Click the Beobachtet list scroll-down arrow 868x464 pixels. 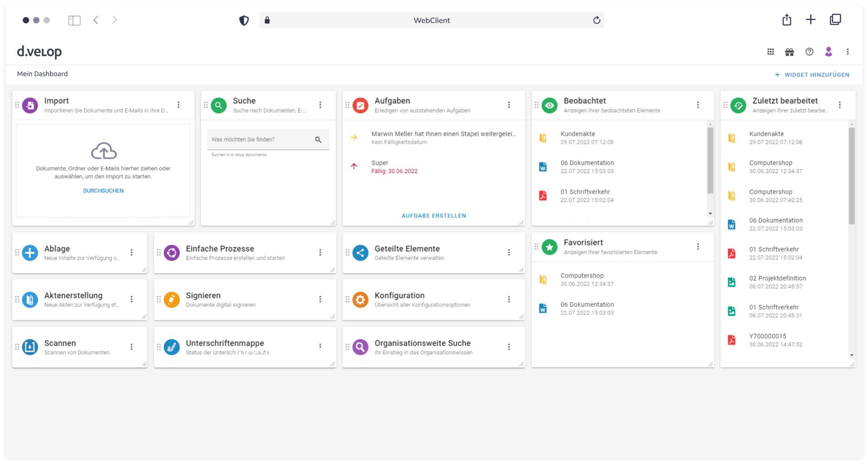click(710, 214)
